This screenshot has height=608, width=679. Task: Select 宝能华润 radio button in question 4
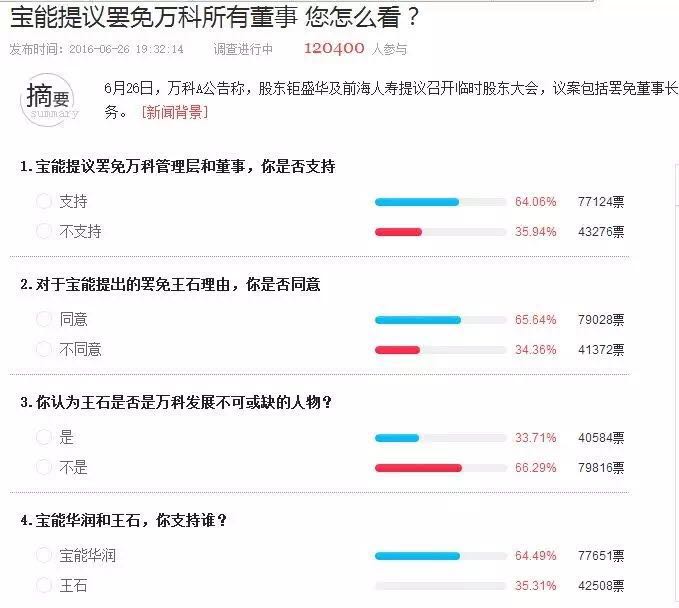43,556
